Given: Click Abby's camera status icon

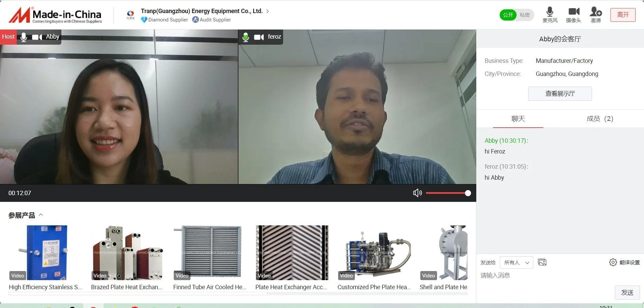Looking at the screenshot, I should [x=37, y=37].
